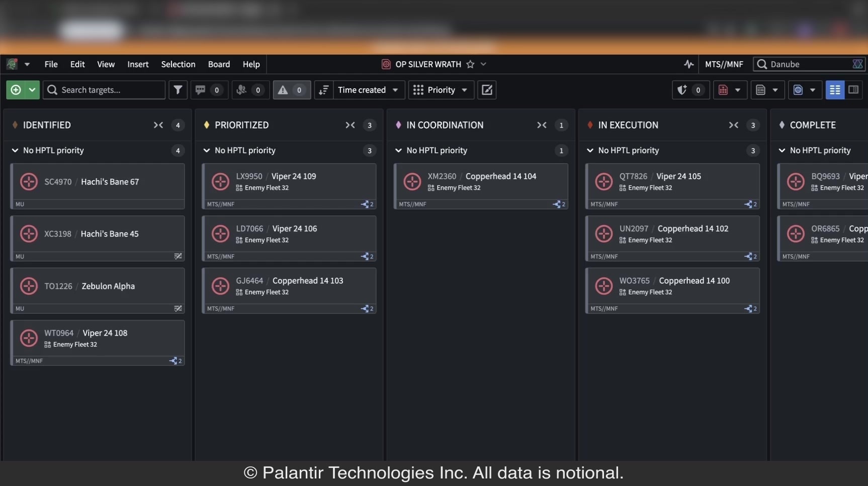This screenshot has width=868, height=486.
Task: Open the activity pulse icon
Action: (688, 64)
